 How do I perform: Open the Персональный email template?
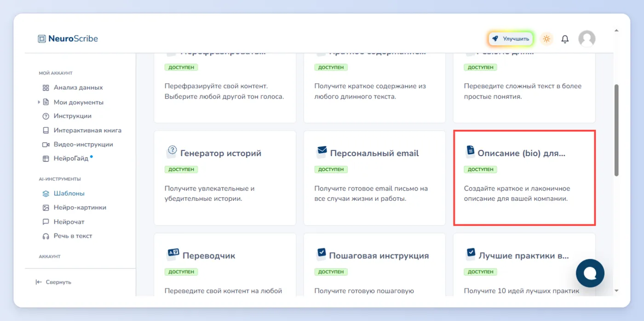[x=374, y=178]
